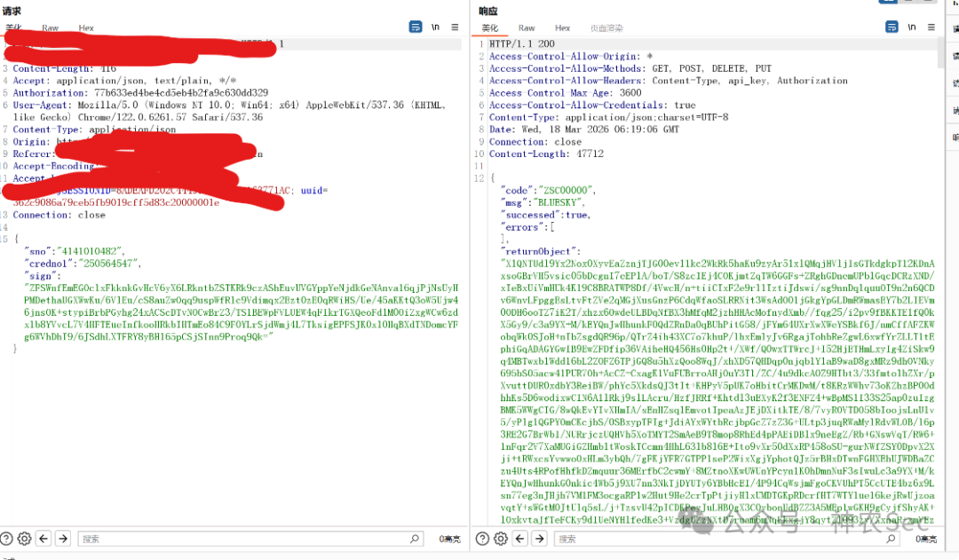959x560 pixels.
Task: Click Access-Control-Max-Age: 3600 line
Action: (565, 93)
